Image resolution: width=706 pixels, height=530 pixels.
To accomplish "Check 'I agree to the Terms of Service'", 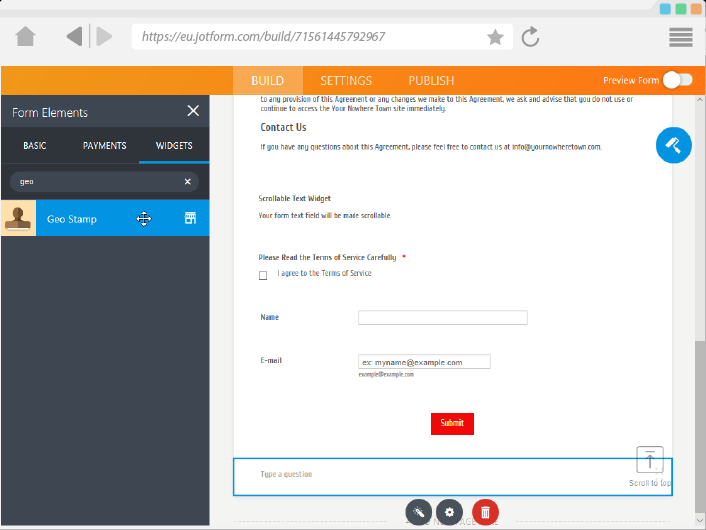I will pos(263,275).
